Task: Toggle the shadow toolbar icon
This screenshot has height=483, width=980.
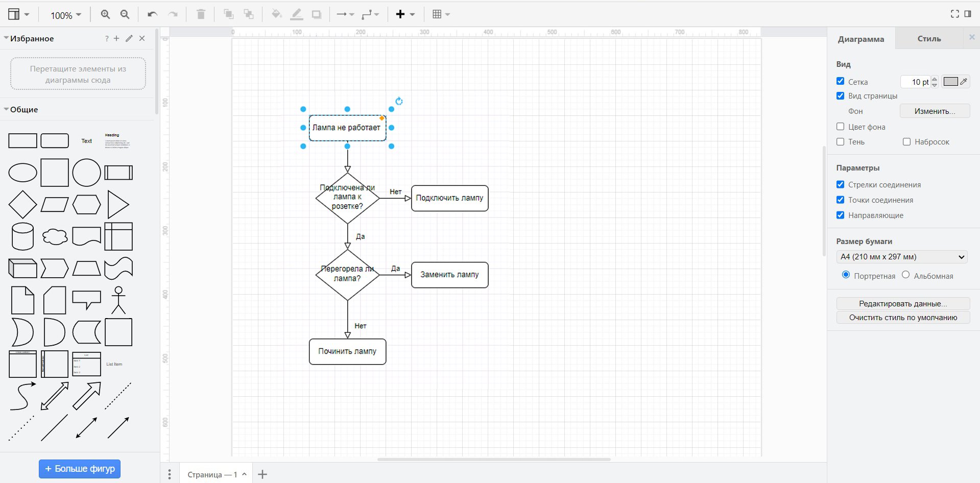Action: (x=317, y=14)
